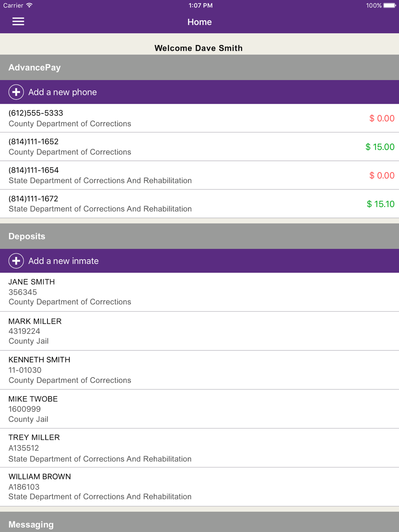Open phone entry (814)111-1672
This screenshot has height=532, width=399.
pyautogui.click(x=34, y=199)
